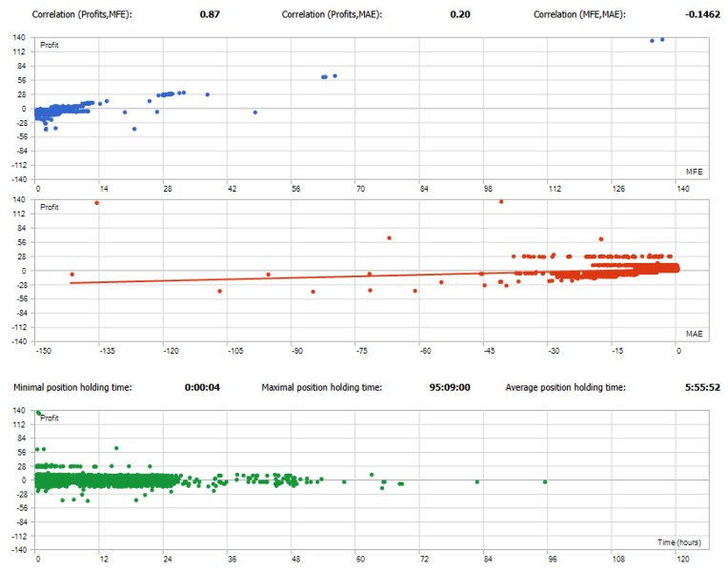Click the red point at top near MAE -42
The image size is (728, 572).
[x=501, y=202]
